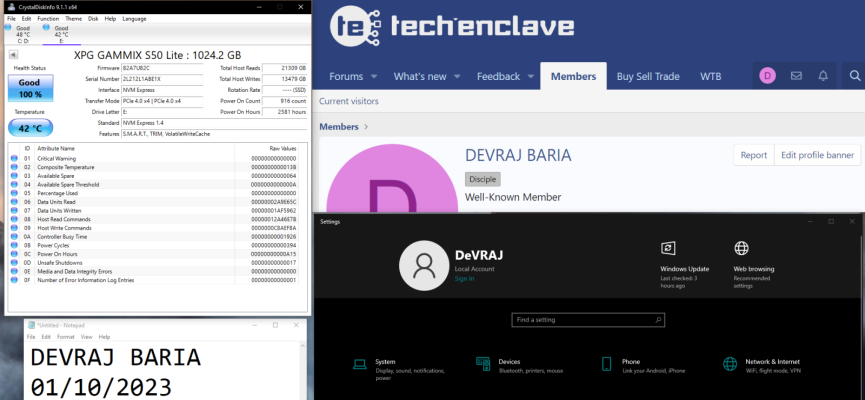Click the Notepad vertical scrollbar
865x400 pixels.
pyautogui.click(x=302, y=371)
